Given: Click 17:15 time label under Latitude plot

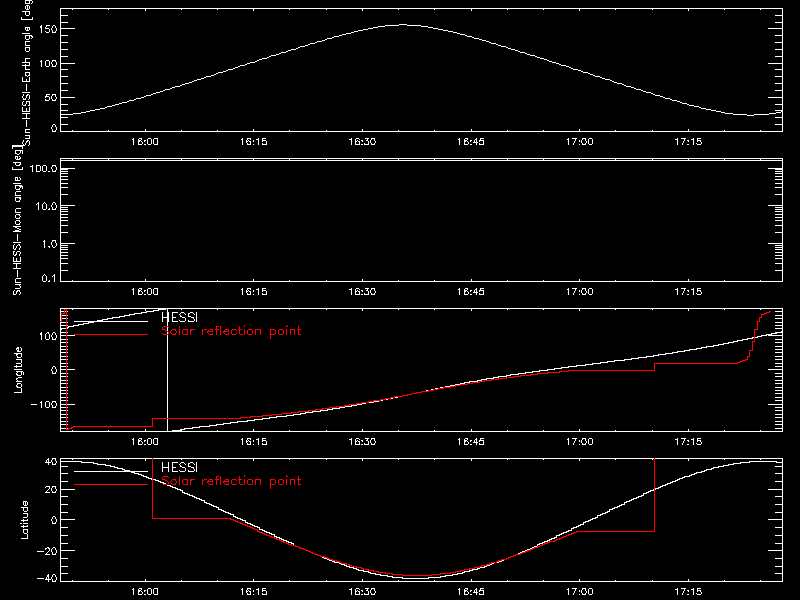Looking at the screenshot, I should (x=688, y=592).
